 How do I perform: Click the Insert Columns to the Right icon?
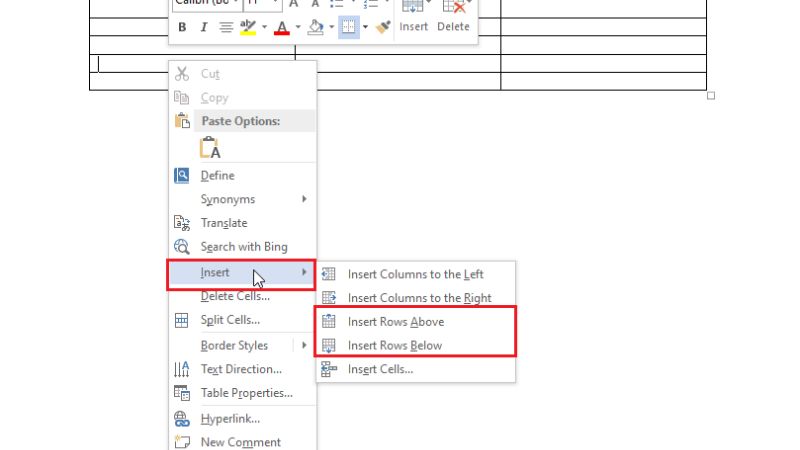(x=329, y=297)
